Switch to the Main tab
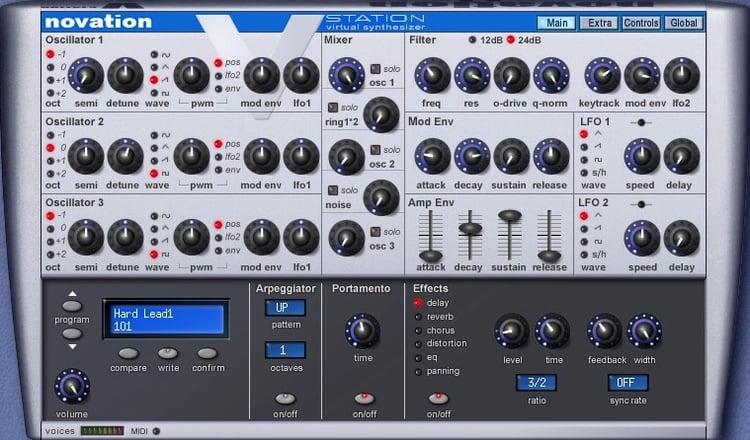This screenshot has width=750, height=440. [x=556, y=23]
